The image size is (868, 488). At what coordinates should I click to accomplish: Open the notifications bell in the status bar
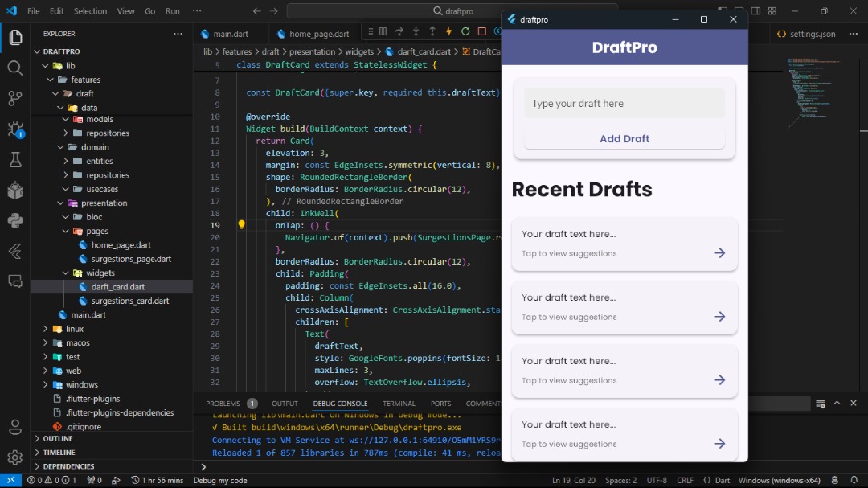tap(854, 480)
